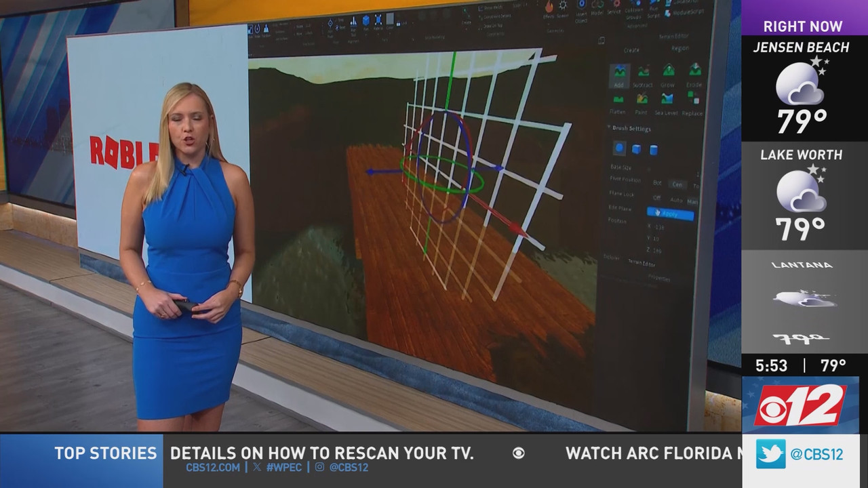Select the Flatten terrain tool
Image resolution: width=868 pixels, height=488 pixels.
click(x=618, y=104)
